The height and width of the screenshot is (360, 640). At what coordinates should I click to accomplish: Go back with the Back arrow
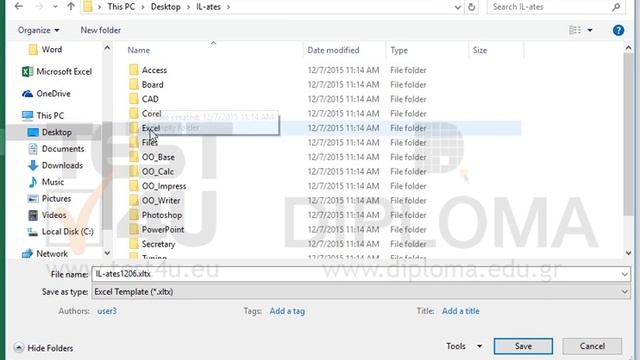pyautogui.click(x=19, y=7)
